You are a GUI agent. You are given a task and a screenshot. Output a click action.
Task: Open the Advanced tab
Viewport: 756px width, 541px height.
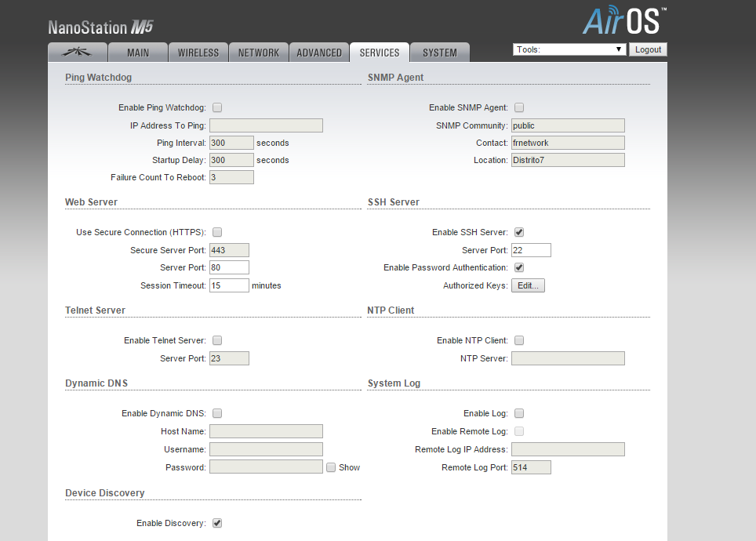tap(319, 53)
